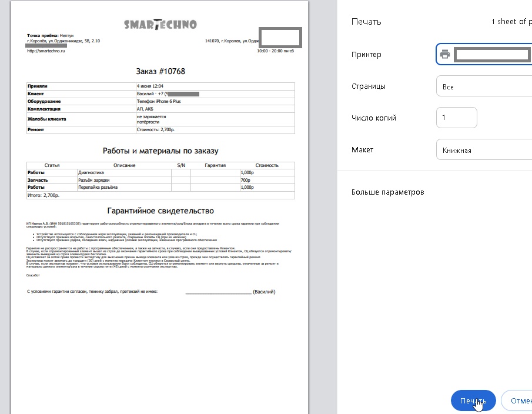This screenshot has height=414, width=532.
Task: Expand the Больше параметров section
Action: point(387,192)
